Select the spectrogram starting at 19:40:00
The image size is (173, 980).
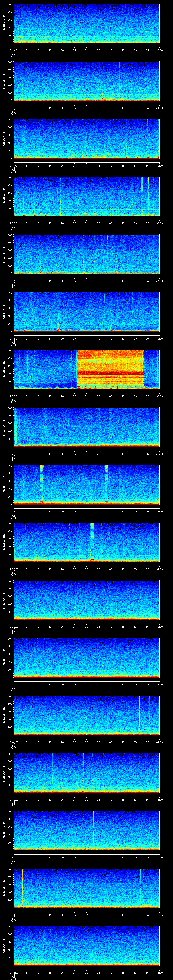[87, 657]
